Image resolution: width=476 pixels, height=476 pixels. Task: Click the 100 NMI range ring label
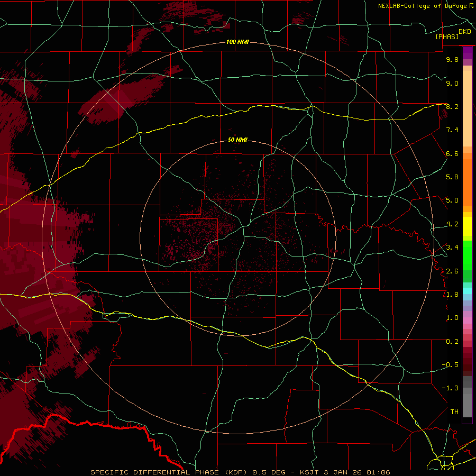pos(237,42)
